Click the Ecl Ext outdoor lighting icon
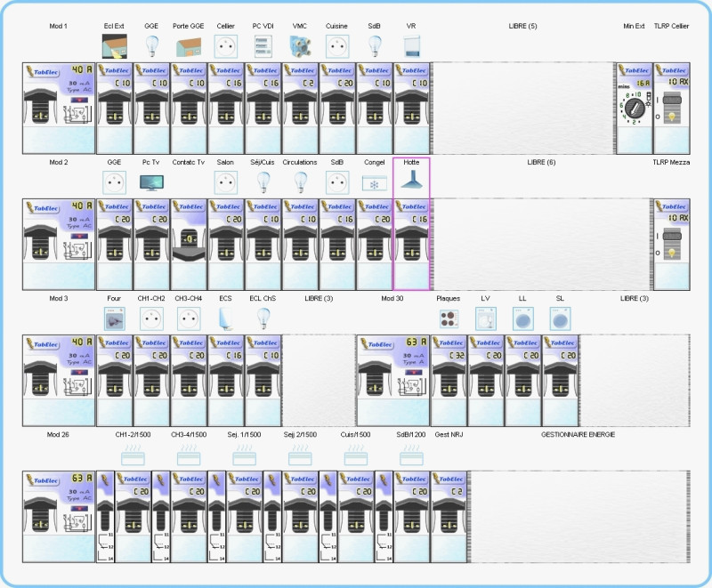The height and width of the screenshot is (588, 712). [114, 46]
